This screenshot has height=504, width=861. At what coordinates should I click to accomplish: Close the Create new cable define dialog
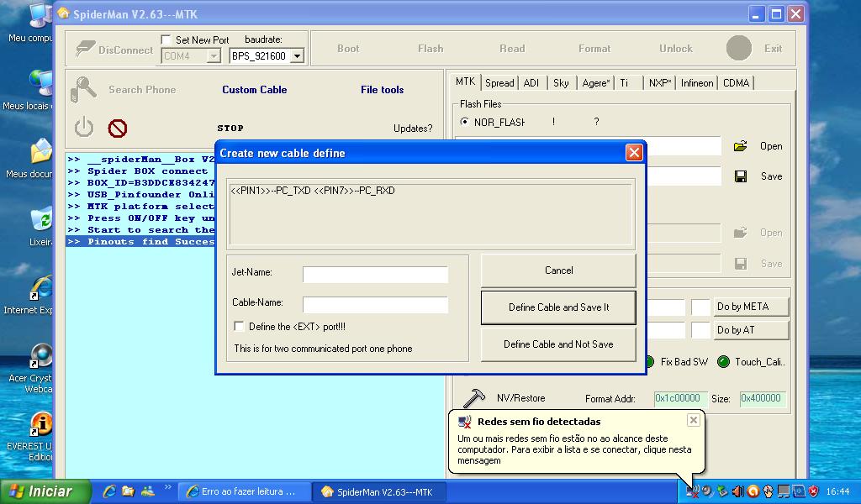click(634, 153)
